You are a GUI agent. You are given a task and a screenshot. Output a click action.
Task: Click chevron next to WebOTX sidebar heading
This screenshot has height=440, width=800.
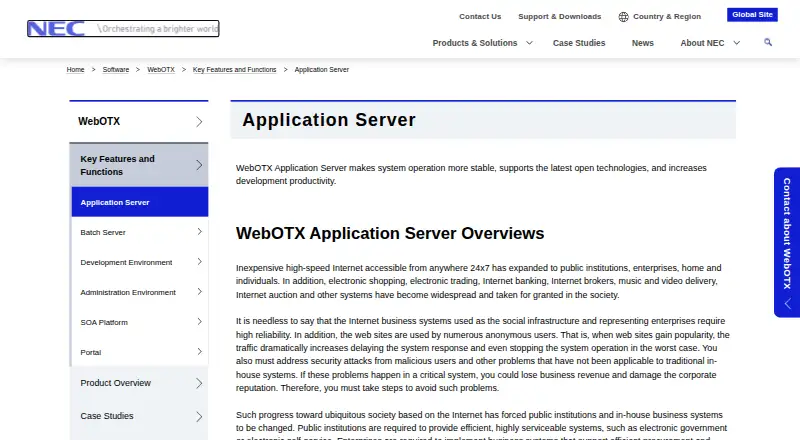tap(199, 121)
